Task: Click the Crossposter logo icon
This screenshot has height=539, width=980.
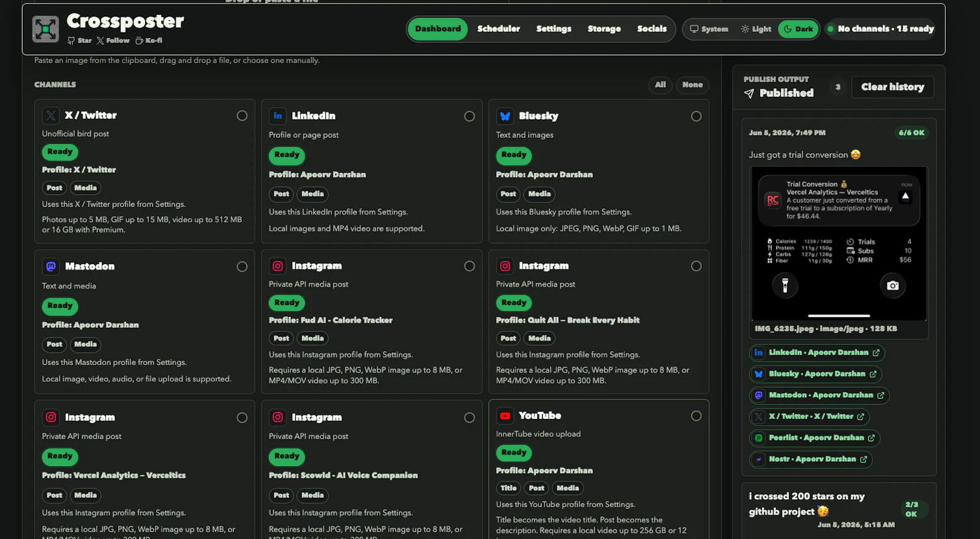Action: point(45,29)
